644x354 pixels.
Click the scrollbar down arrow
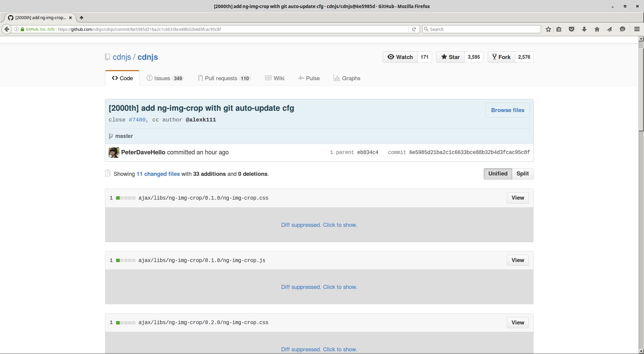pyautogui.click(x=641, y=351)
